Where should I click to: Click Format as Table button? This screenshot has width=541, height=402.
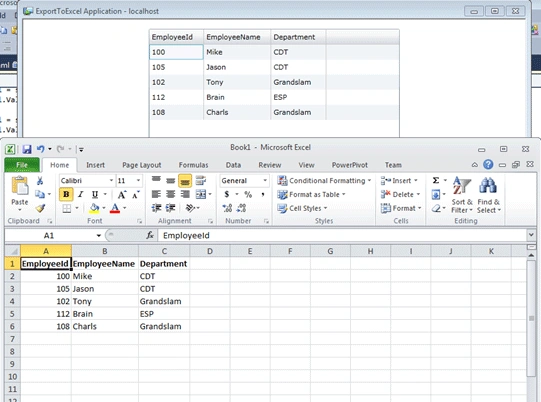[311, 194]
